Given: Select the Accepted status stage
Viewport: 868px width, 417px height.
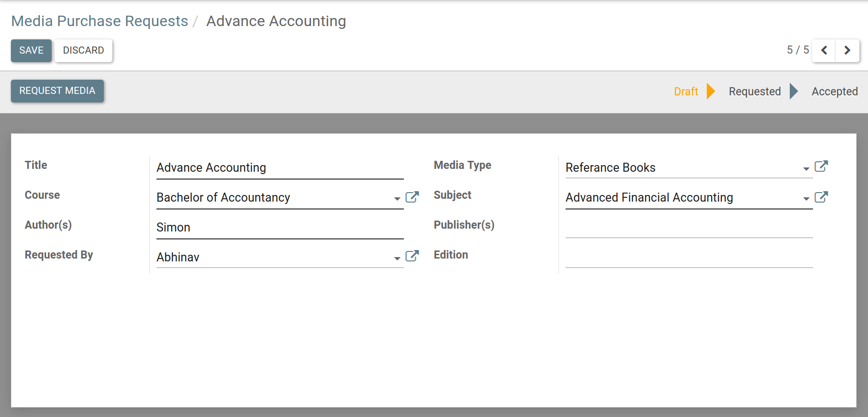Looking at the screenshot, I should click(834, 92).
